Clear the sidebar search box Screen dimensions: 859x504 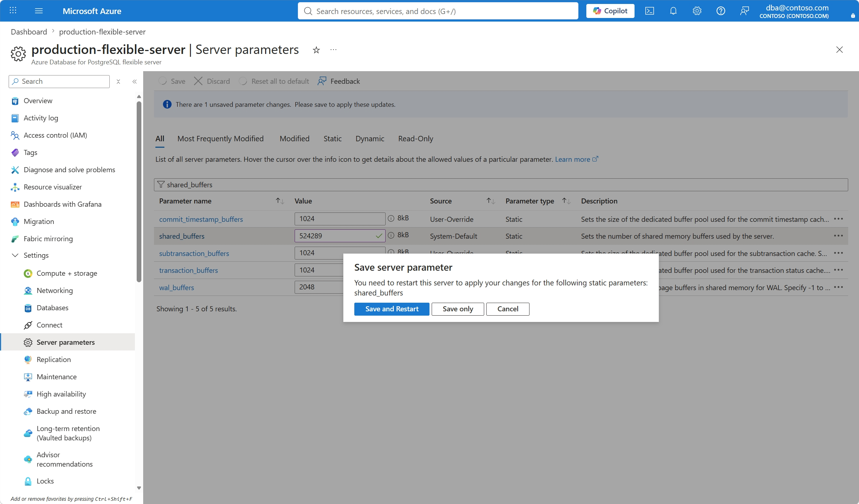118,82
